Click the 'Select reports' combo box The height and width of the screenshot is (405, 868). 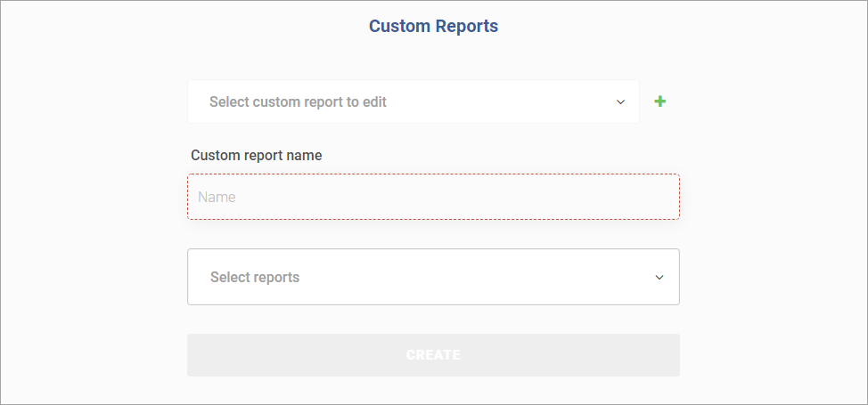(x=433, y=277)
